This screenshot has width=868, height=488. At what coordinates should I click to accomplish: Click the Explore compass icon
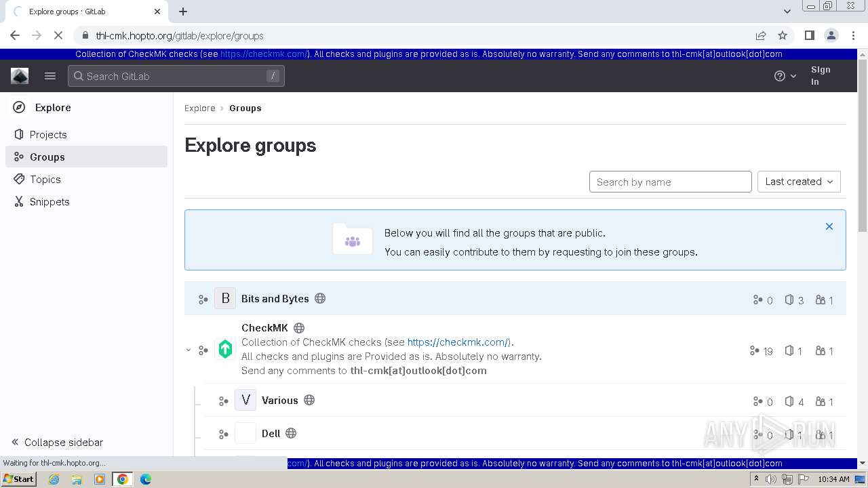(x=20, y=107)
